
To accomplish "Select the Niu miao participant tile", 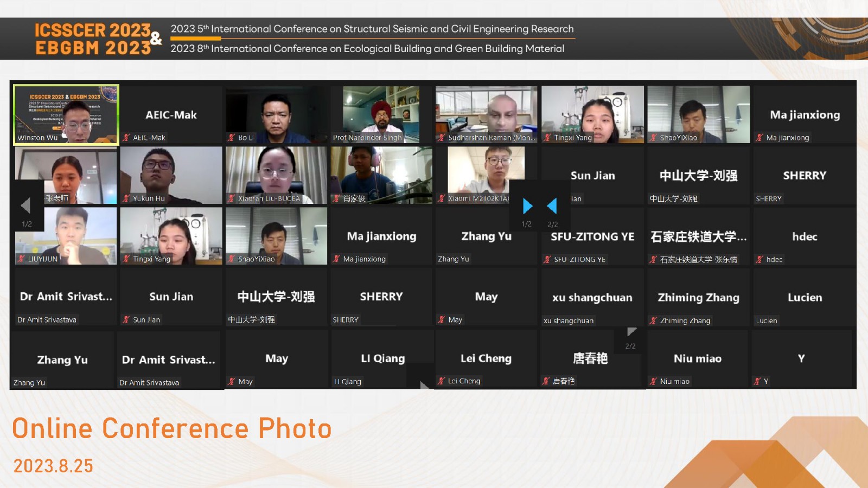I will pyautogui.click(x=698, y=358).
